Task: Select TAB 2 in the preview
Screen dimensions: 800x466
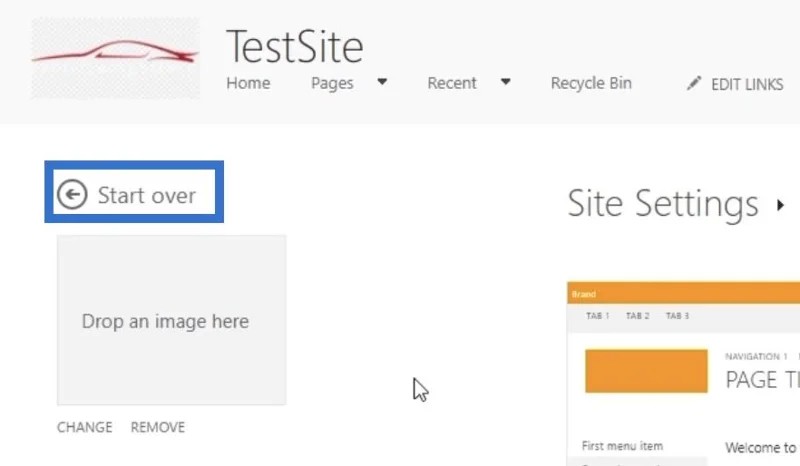Action: [x=638, y=316]
